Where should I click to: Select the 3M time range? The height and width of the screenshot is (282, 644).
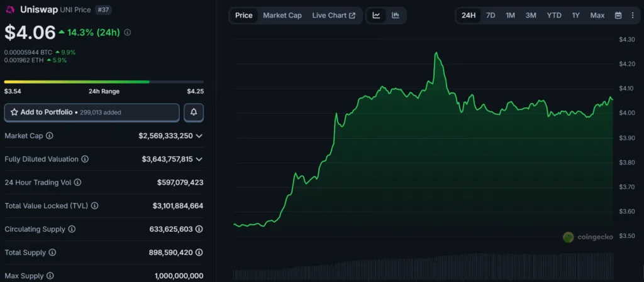coord(531,16)
